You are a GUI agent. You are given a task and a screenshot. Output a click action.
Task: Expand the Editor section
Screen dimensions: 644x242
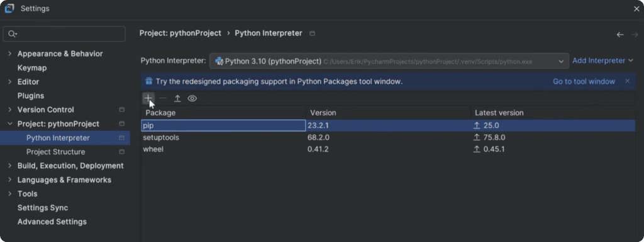(10, 82)
